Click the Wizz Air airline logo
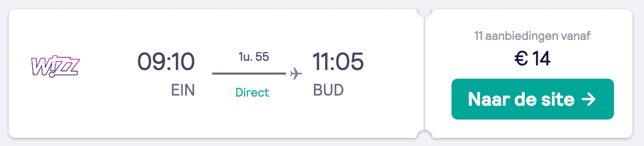644x146 pixels. 55,66
